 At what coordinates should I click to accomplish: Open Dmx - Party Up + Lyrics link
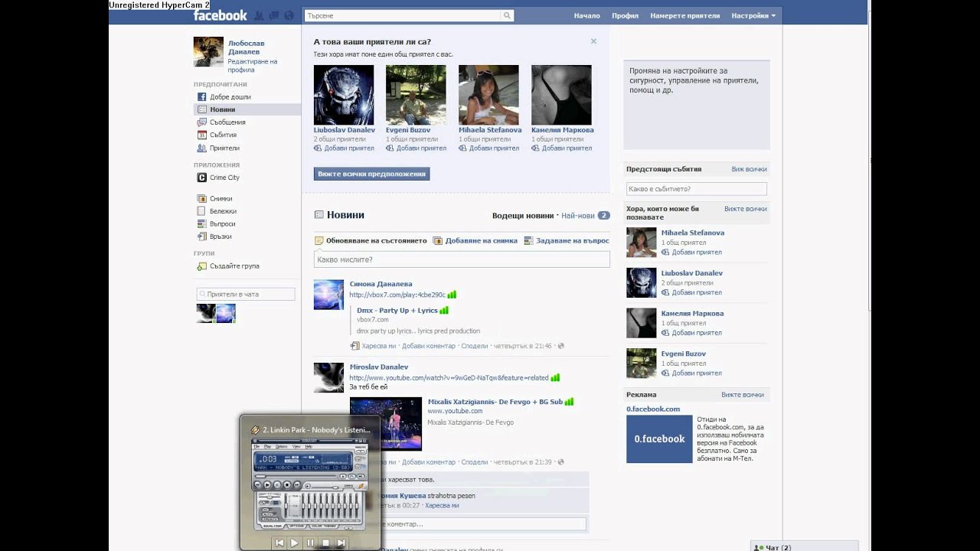click(397, 311)
